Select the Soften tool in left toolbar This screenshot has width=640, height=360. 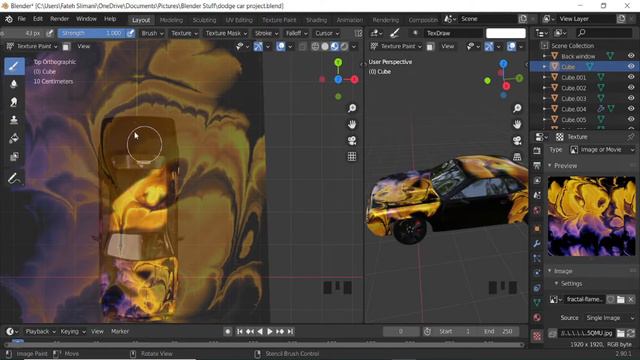pos(14,84)
